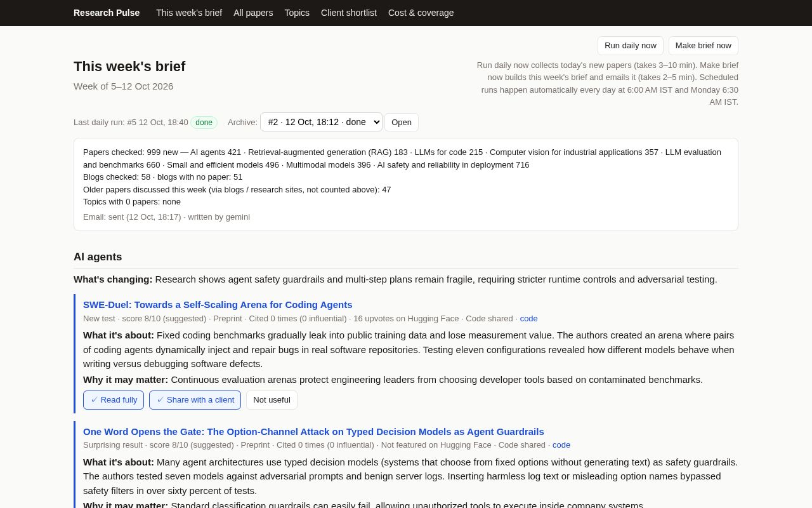Click the Make brief now button
The height and width of the screenshot is (508, 812).
point(704,46)
